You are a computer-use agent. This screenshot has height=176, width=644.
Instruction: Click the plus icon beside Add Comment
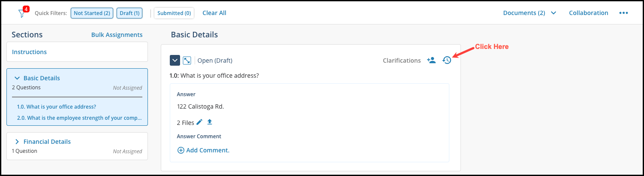(x=181, y=150)
